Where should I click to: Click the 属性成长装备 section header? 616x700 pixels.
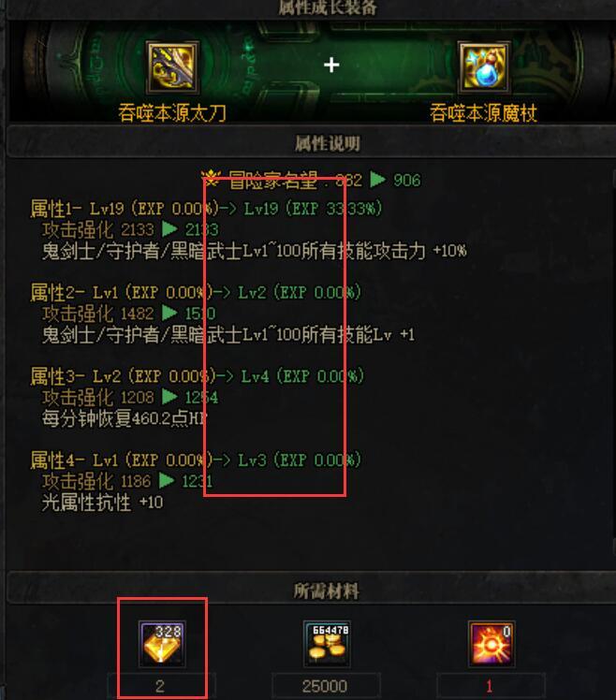329,7
